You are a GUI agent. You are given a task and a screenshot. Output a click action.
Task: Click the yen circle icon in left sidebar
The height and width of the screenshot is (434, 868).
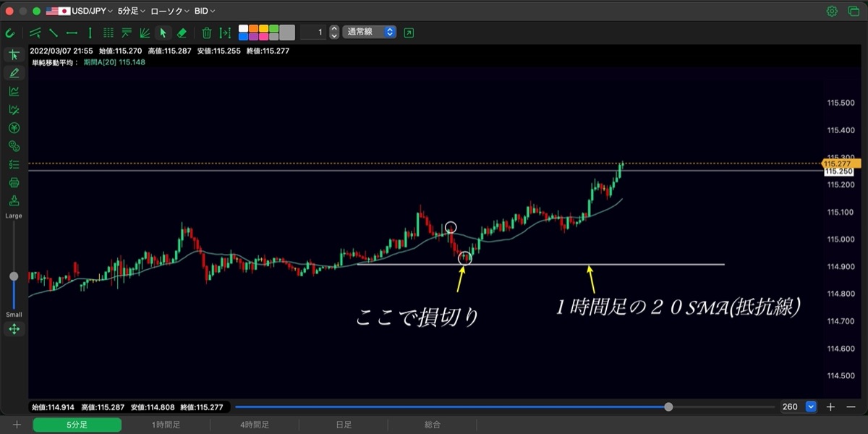tap(14, 128)
